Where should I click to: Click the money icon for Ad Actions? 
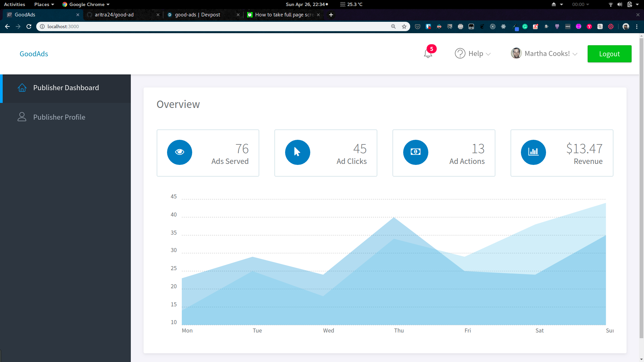click(416, 152)
